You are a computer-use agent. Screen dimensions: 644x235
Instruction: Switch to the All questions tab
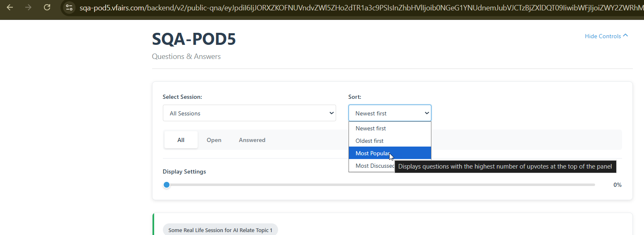pos(181,140)
